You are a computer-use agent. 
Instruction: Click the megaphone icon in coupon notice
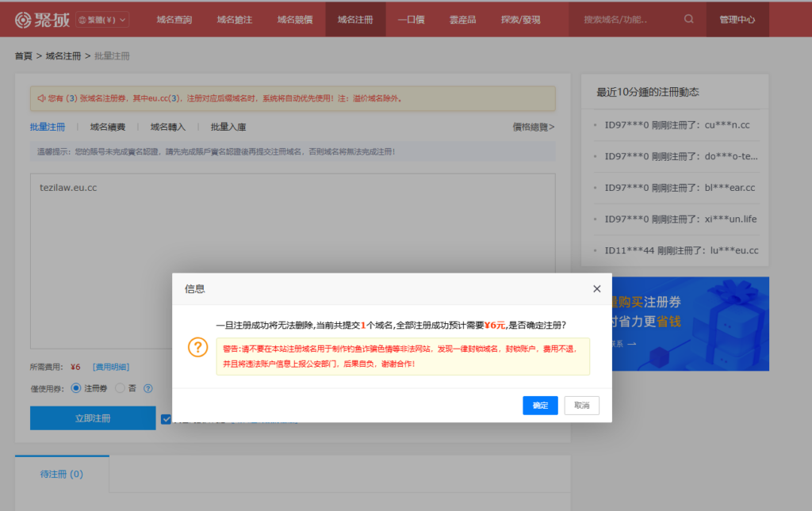43,97
